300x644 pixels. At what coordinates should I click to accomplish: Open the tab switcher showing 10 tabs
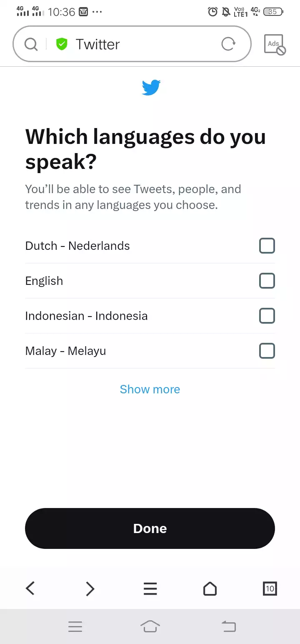[270, 589]
